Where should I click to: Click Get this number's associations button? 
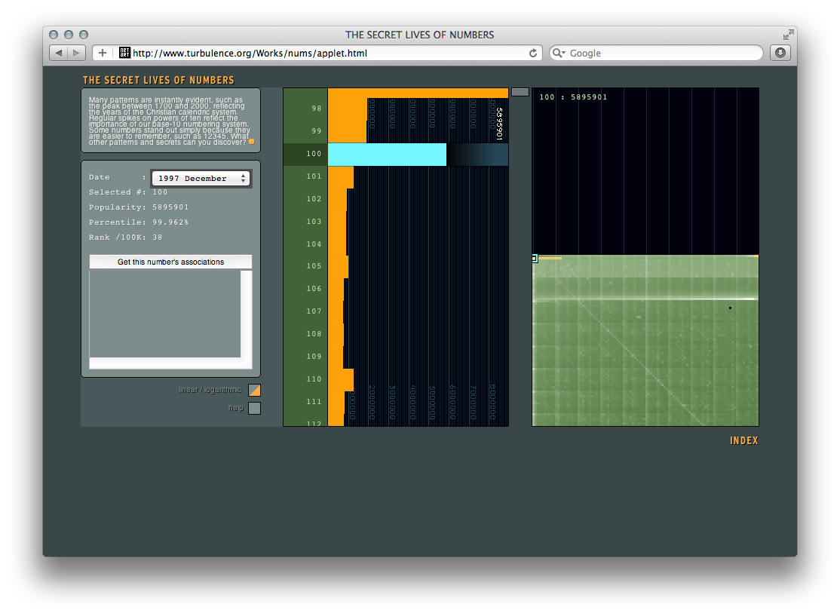click(x=170, y=262)
